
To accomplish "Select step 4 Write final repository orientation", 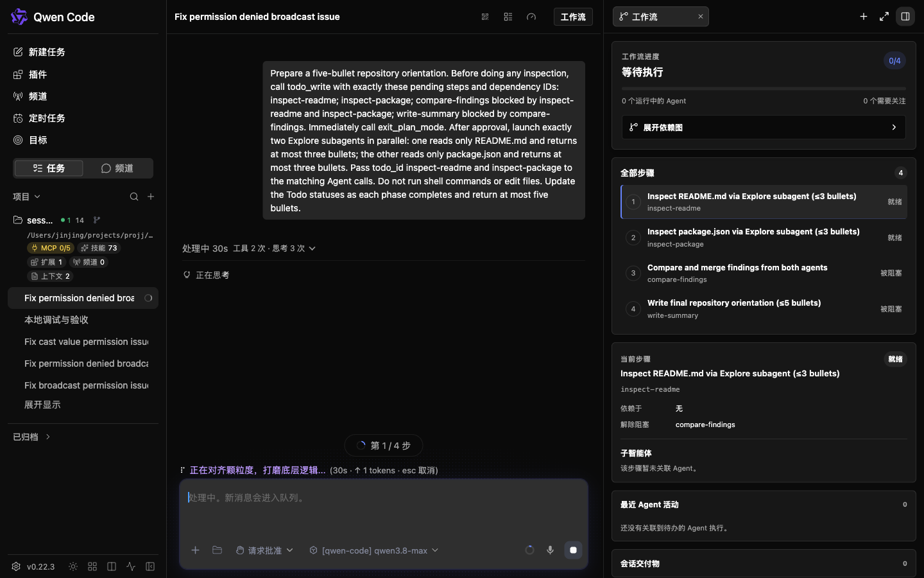I will pyautogui.click(x=764, y=309).
